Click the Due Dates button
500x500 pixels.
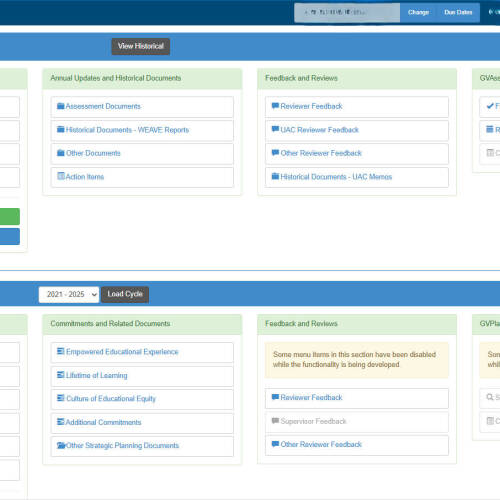tap(458, 13)
